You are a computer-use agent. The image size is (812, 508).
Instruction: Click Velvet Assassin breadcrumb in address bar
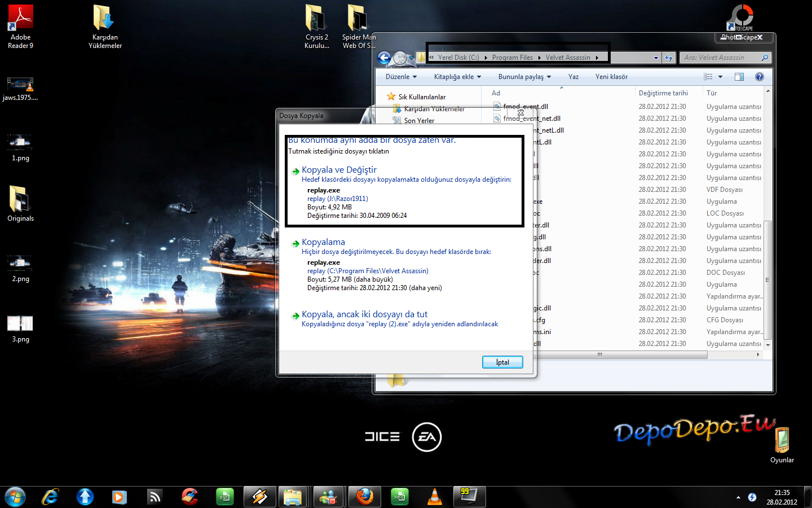[x=568, y=58]
